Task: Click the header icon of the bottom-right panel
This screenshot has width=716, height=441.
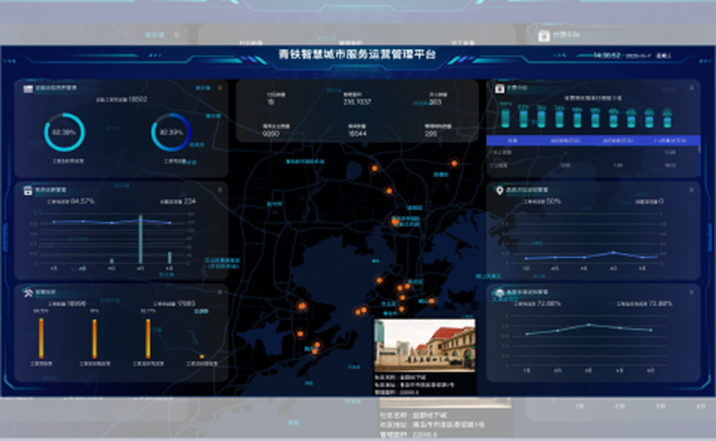Action: (499, 291)
